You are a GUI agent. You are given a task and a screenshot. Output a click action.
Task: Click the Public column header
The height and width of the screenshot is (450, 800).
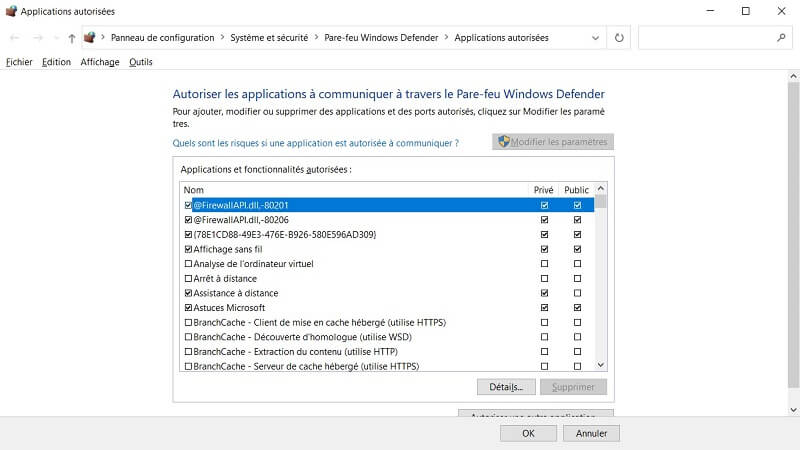pyautogui.click(x=577, y=190)
